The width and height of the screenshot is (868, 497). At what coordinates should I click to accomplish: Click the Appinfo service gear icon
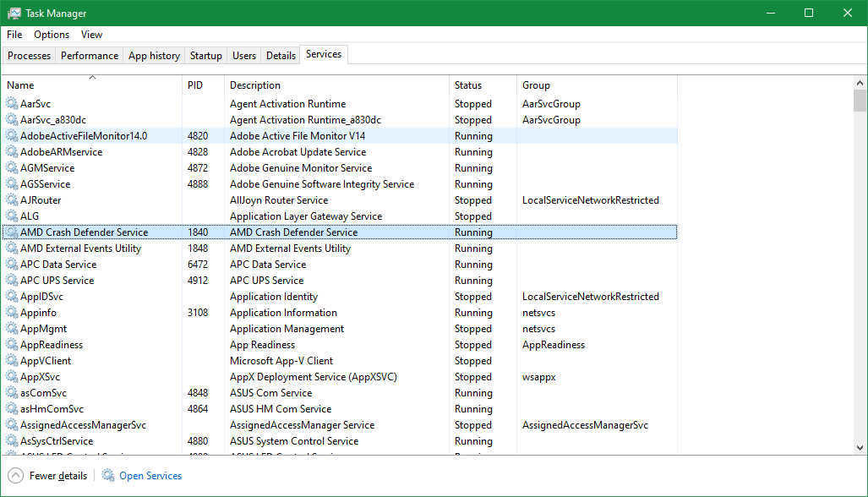(x=11, y=312)
